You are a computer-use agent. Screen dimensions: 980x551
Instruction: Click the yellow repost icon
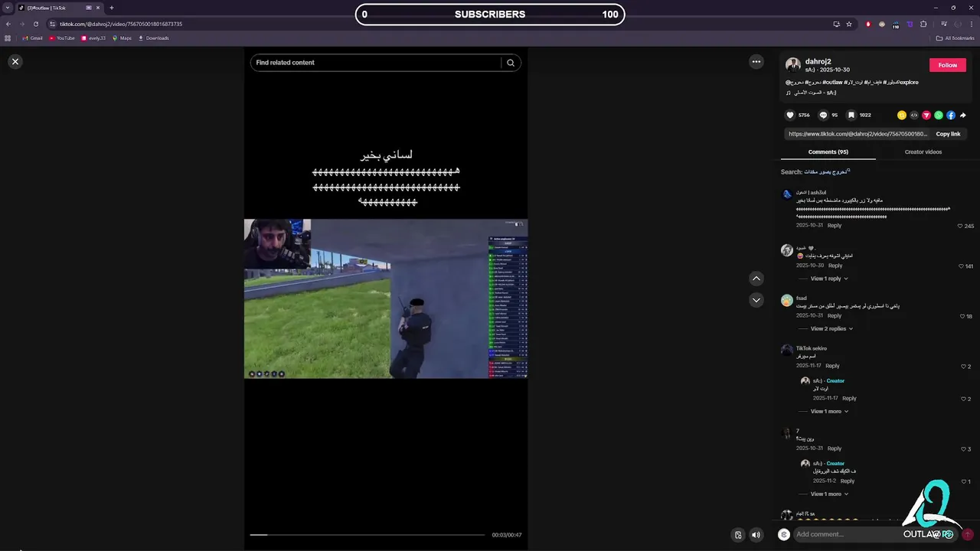tap(902, 115)
